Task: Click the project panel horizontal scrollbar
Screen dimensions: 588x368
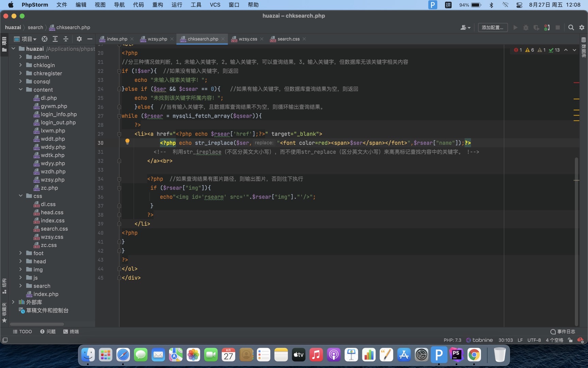Action: (37, 324)
